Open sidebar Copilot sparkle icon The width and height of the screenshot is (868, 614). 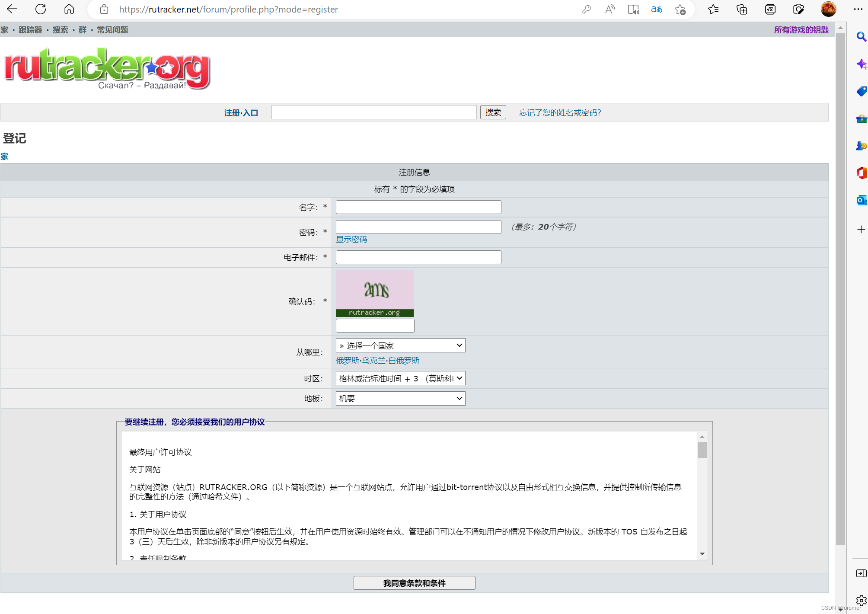[x=861, y=64]
